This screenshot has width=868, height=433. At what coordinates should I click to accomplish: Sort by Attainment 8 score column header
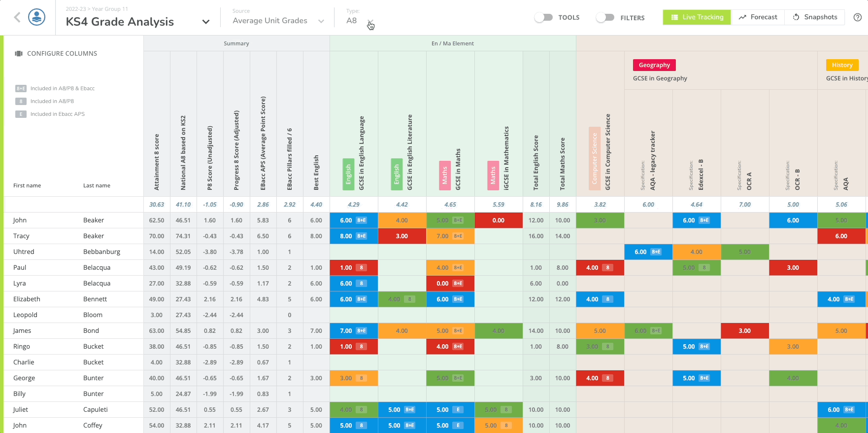[x=157, y=162]
